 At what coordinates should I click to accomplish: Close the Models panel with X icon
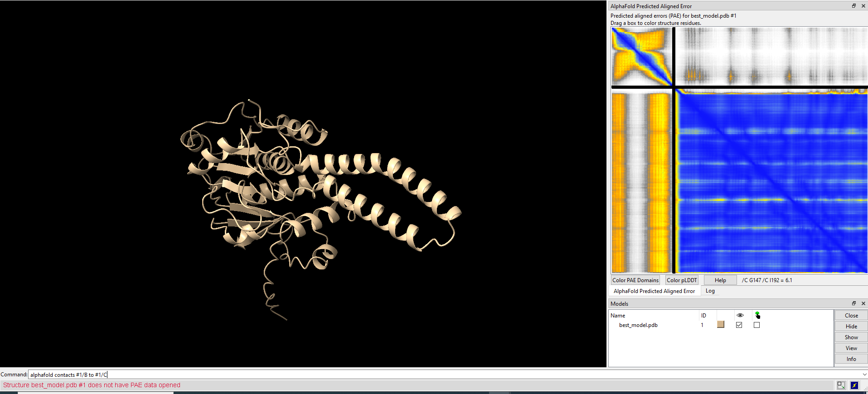[x=863, y=303]
